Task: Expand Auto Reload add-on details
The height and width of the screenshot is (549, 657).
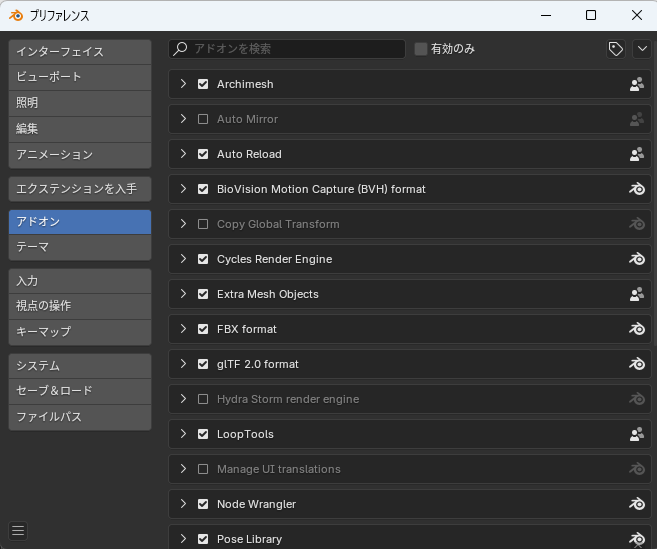Action: [x=183, y=154]
